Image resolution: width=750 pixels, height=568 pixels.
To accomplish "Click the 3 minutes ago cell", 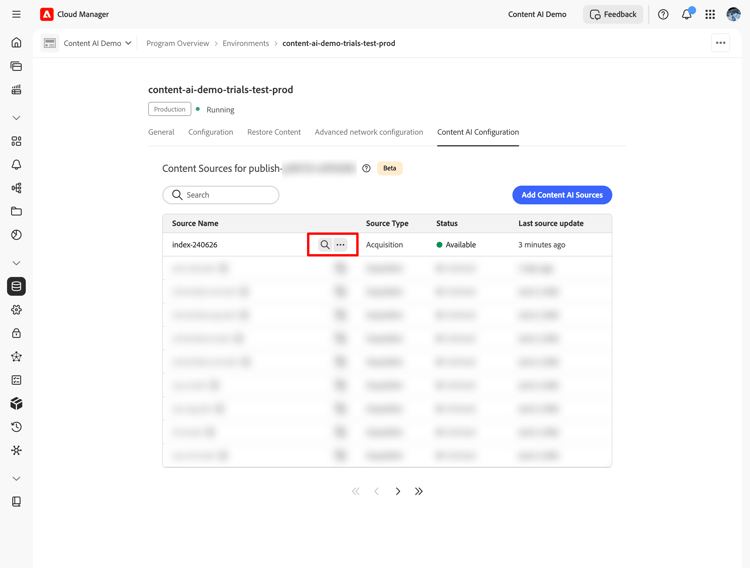I will (542, 245).
